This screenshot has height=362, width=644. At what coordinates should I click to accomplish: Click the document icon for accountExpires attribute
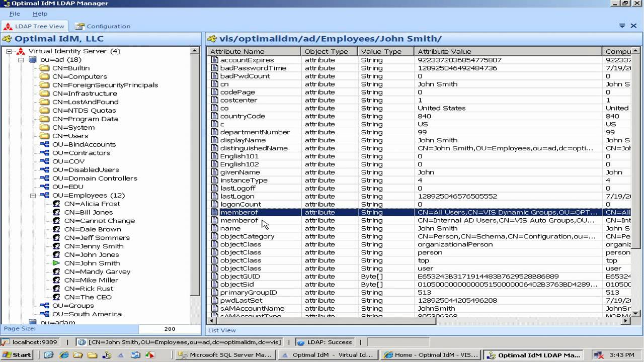click(215, 60)
